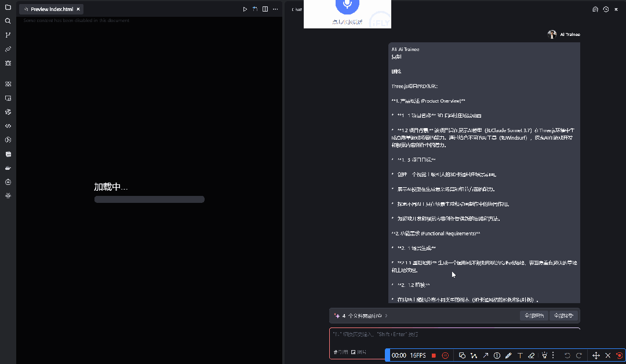Open recorder toolbar vertical dots options
The width and height of the screenshot is (626, 364).
click(x=553, y=355)
